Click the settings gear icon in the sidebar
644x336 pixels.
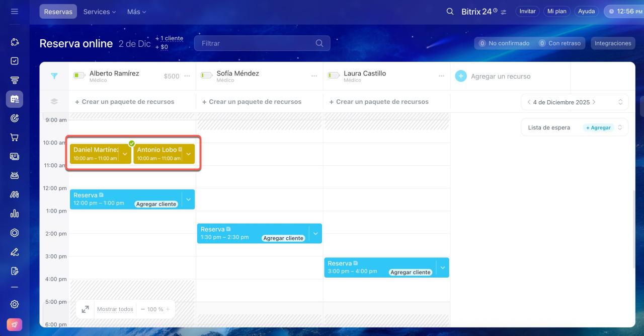15,304
